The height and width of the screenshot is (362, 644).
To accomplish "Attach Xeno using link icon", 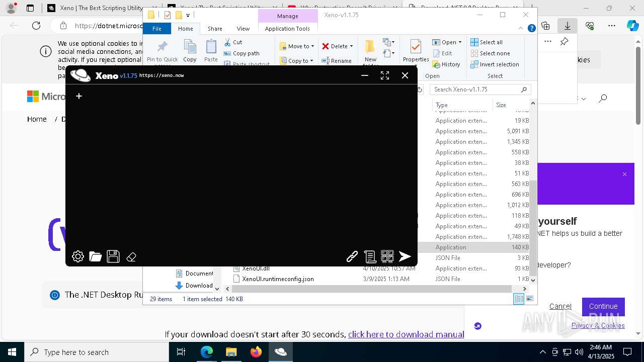I will tap(352, 257).
